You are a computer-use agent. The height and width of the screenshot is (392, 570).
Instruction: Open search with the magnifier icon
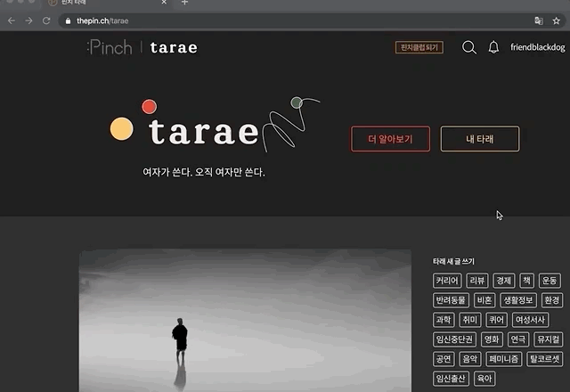pyautogui.click(x=469, y=47)
